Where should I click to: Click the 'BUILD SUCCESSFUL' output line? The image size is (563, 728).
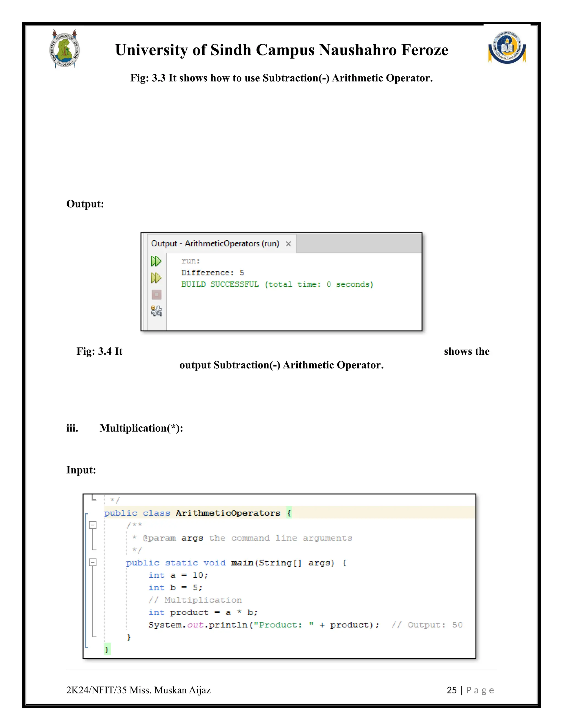(277, 284)
